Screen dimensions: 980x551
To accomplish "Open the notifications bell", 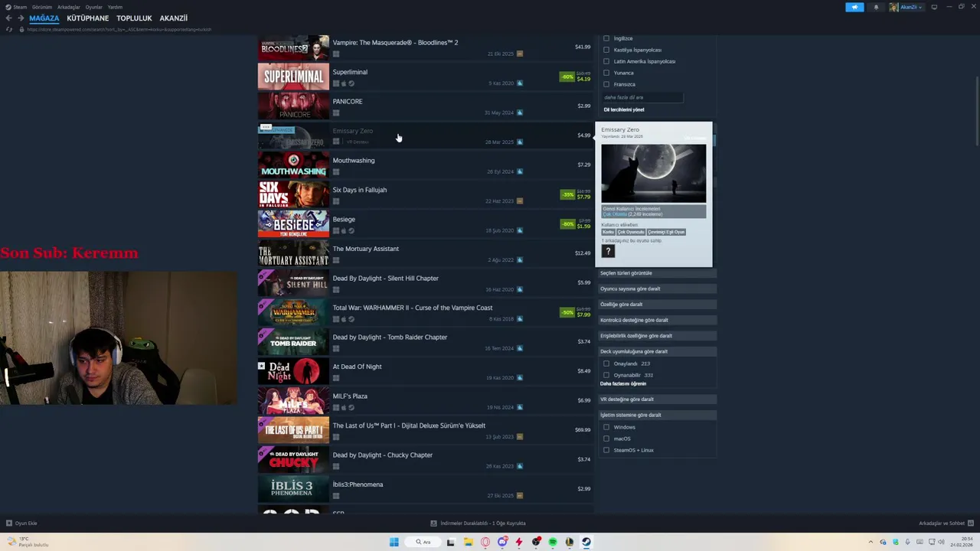I will pos(876,7).
